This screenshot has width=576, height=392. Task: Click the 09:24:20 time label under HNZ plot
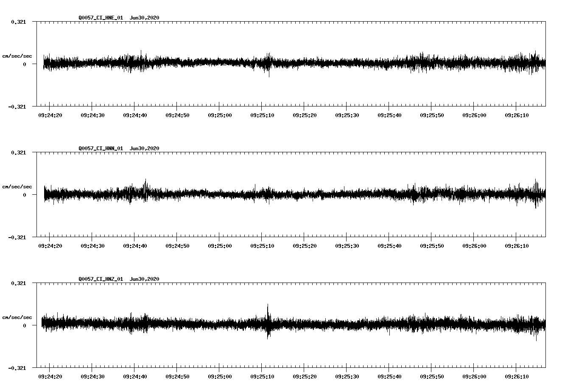[50, 377]
